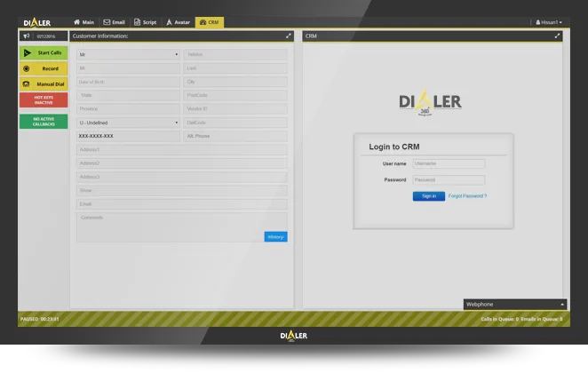Click the Record button
Screen dimensions: 588x381
coord(44,68)
